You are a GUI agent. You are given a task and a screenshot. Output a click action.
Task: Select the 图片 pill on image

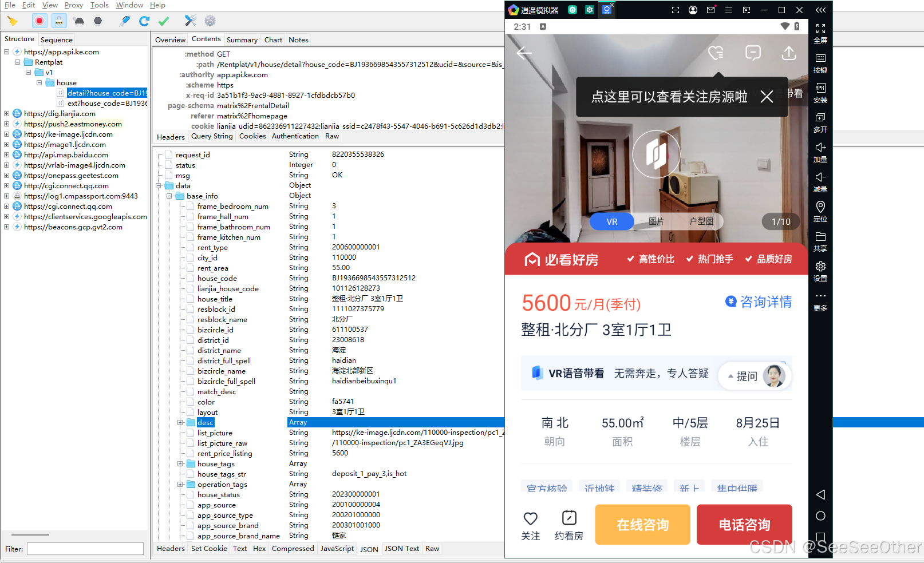(657, 221)
